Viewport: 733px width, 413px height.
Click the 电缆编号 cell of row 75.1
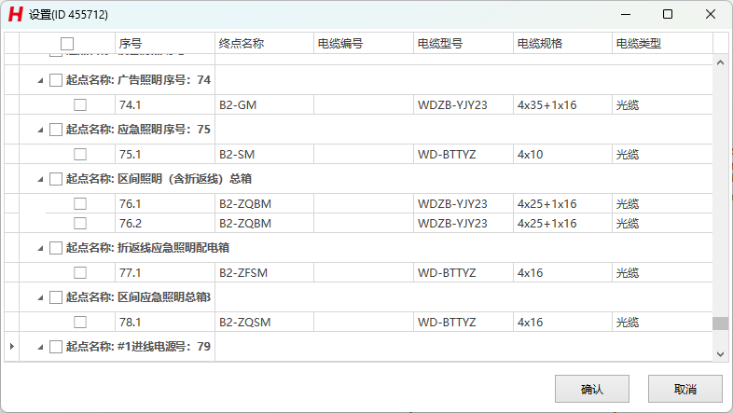point(363,154)
